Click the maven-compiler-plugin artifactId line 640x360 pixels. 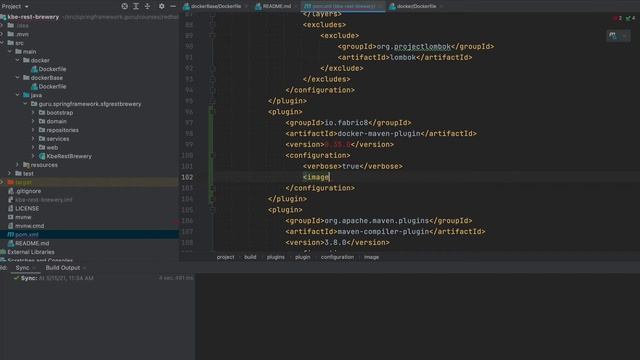tap(385, 231)
